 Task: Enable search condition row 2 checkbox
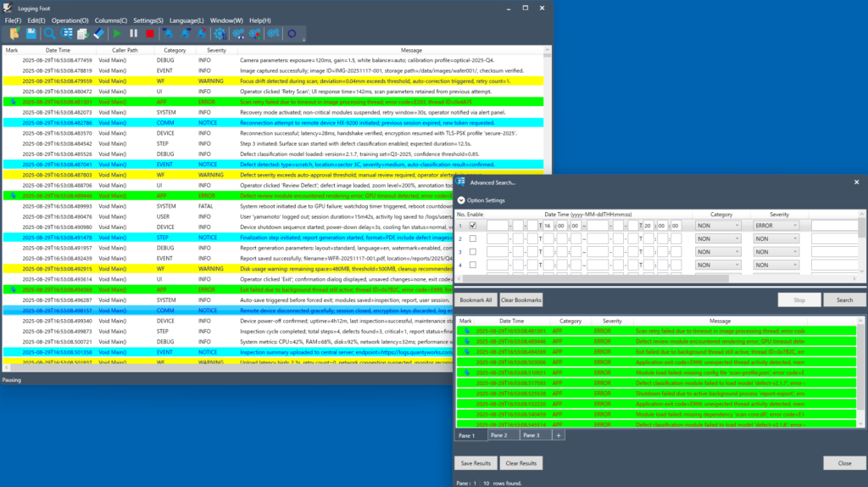click(473, 238)
